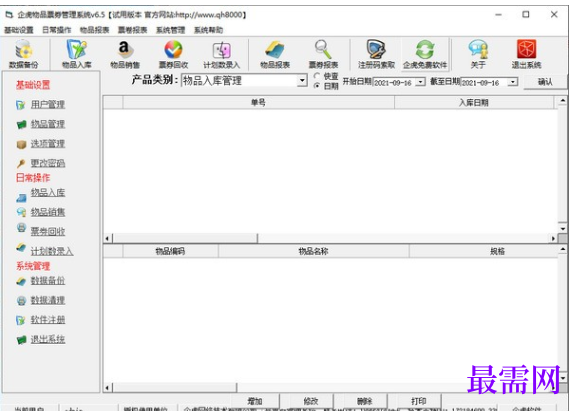Open the 软件注册 sidebar link
The width and height of the screenshot is (579, 411).
click(48, 320)
